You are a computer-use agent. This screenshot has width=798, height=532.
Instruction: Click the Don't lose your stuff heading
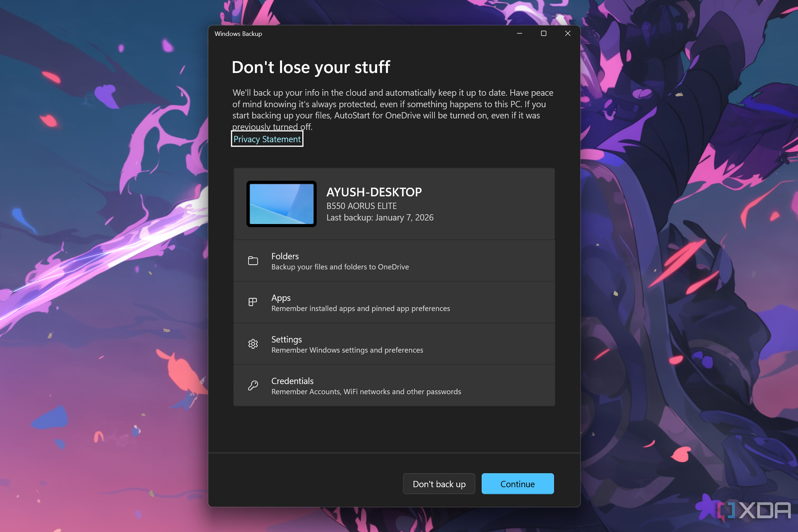[311, 67]
